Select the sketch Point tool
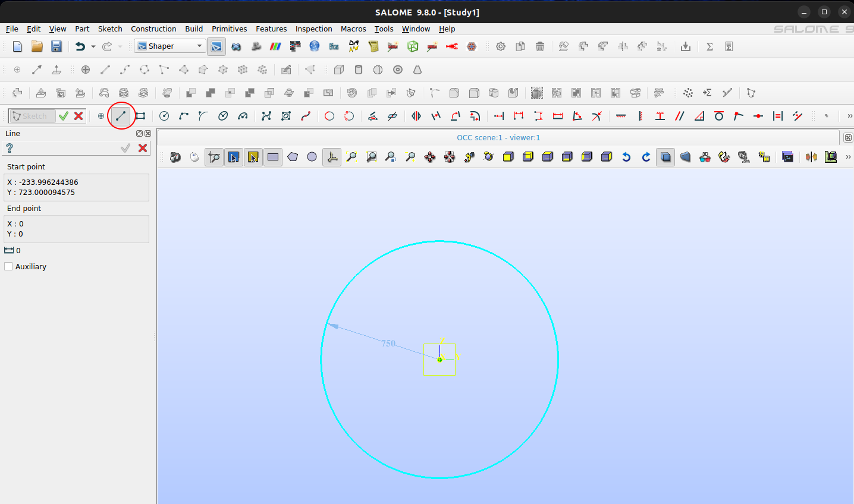 point(101,116)
